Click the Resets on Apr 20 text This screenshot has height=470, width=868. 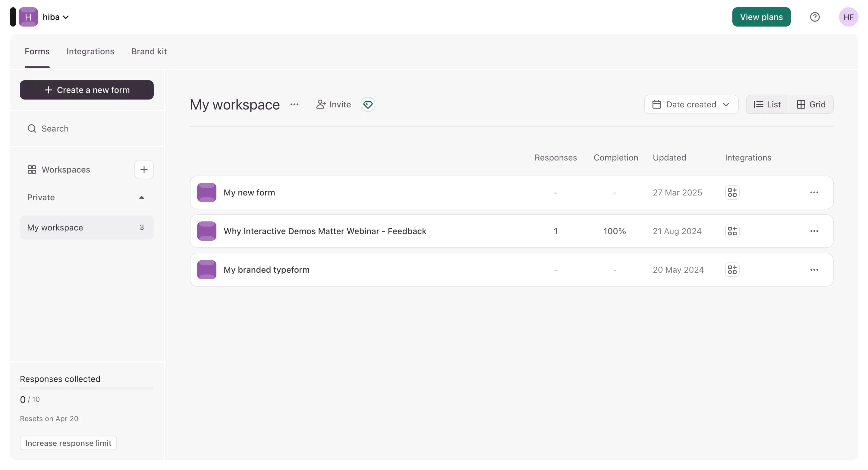coord(49,419)
